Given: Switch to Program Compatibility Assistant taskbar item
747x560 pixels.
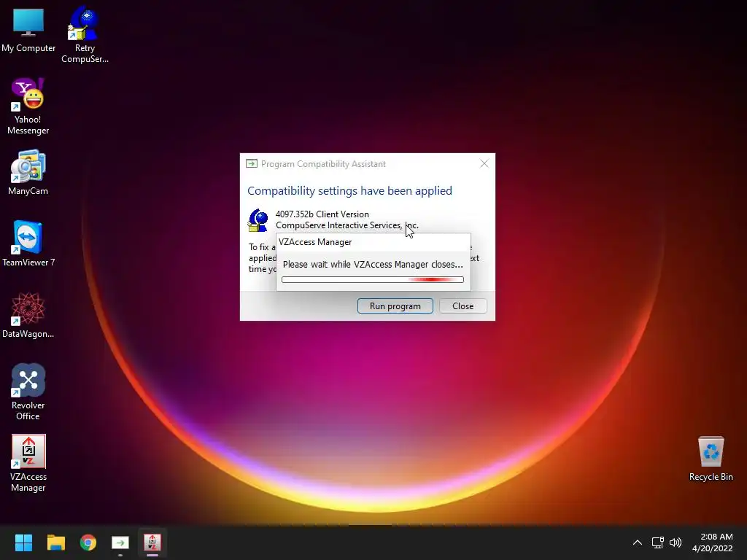Looking at the screenshot, I should [120, 542].
